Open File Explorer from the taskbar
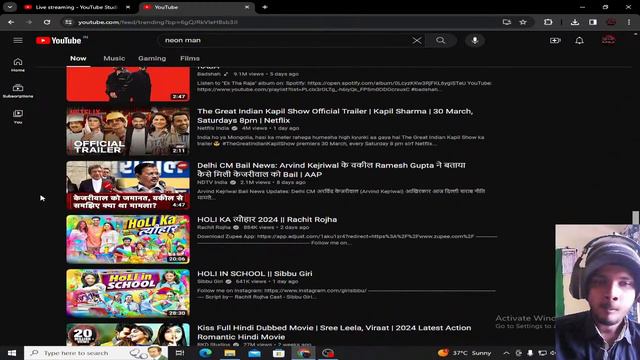 click(x=230, y=353)
